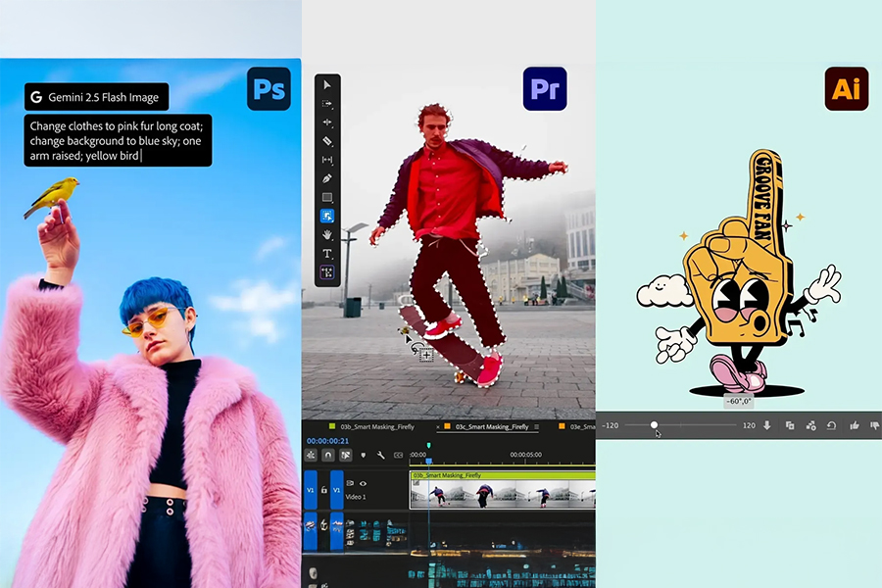Click the down arrow apply icon
This screenshot has width=882, height=588.
(766, 425)
